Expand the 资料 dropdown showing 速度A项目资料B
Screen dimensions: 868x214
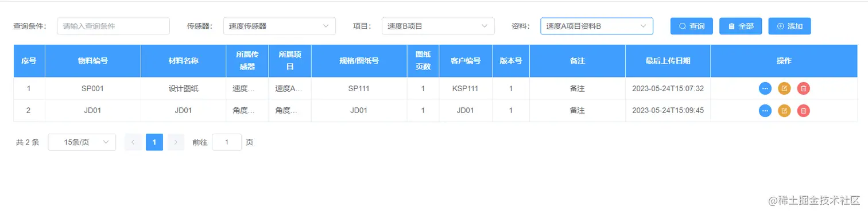coord(596,26)
